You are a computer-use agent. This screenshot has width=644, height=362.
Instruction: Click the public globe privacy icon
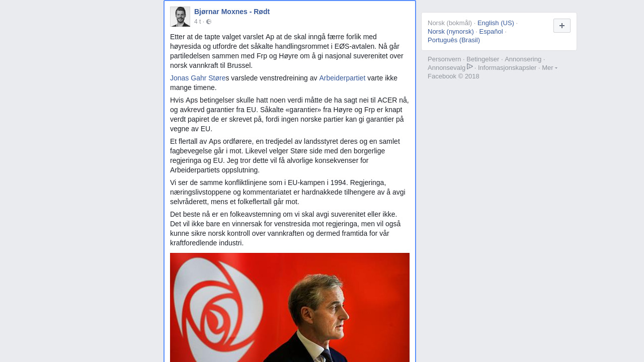209,22
